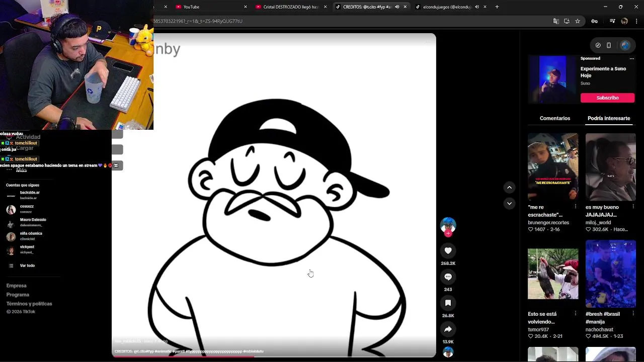Image resolution: width=644 pixels, height=362 pixels.
Task: Click the translate page icon in address bar
Action: (556, 21)
